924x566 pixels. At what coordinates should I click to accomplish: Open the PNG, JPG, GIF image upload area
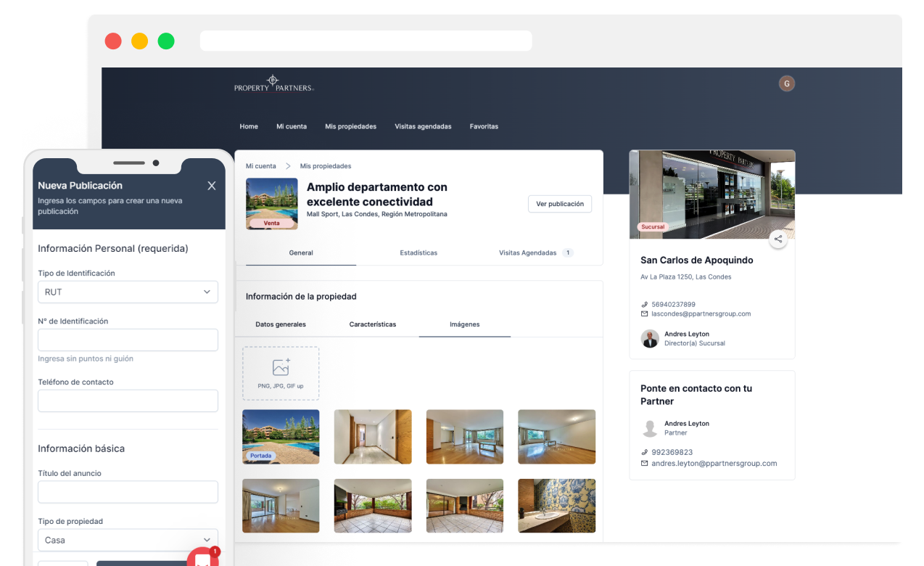281,373
